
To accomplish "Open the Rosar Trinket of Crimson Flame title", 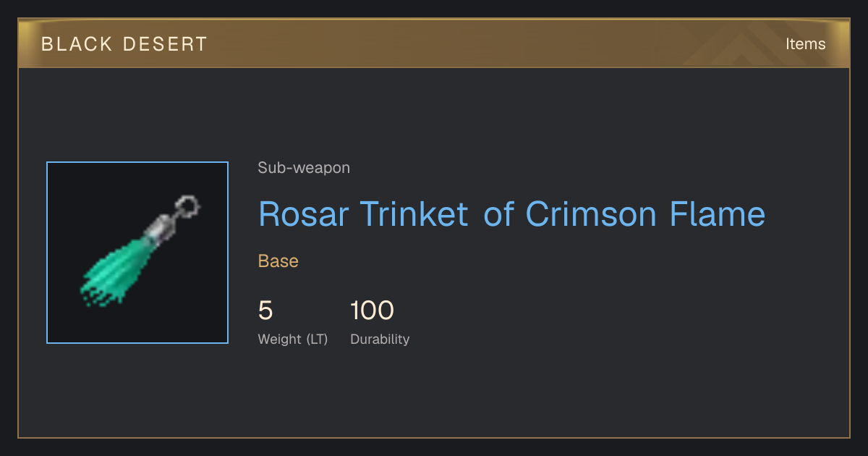I will [x=511, y=214].
